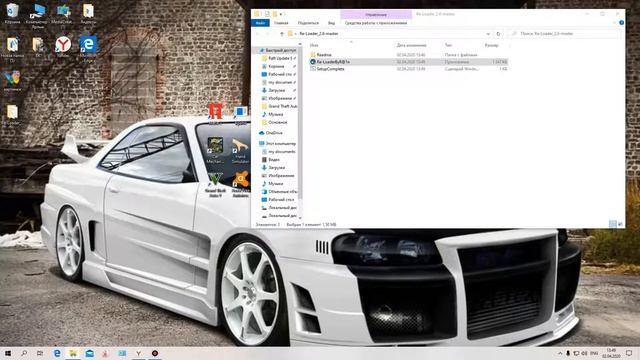
Task: Show hidden system tray icons
Action: 560,353
